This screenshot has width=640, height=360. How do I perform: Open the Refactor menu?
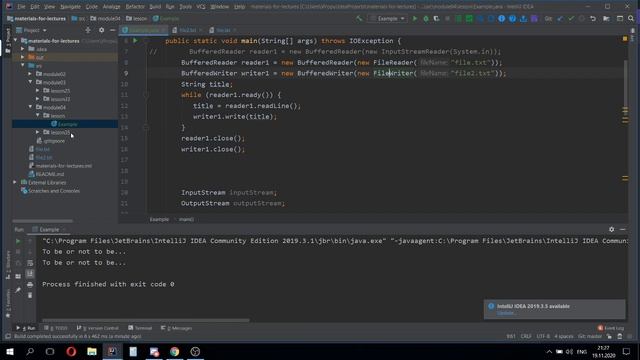coord(135,7)
